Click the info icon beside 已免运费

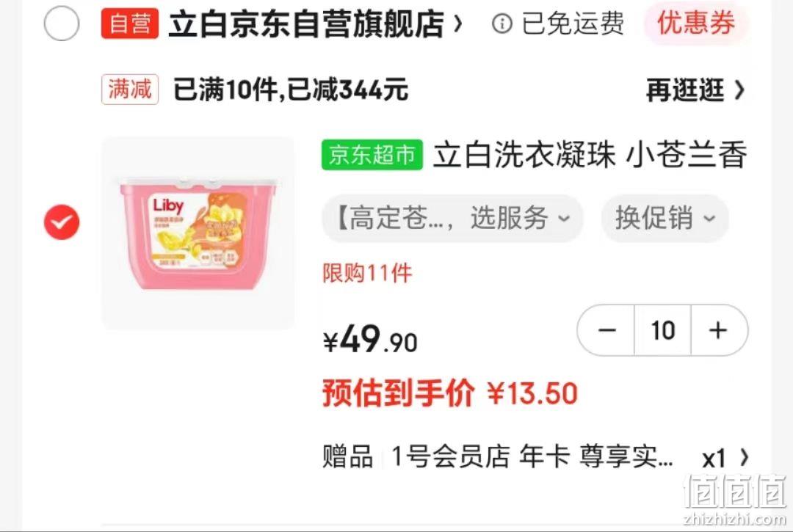[501, 23]
